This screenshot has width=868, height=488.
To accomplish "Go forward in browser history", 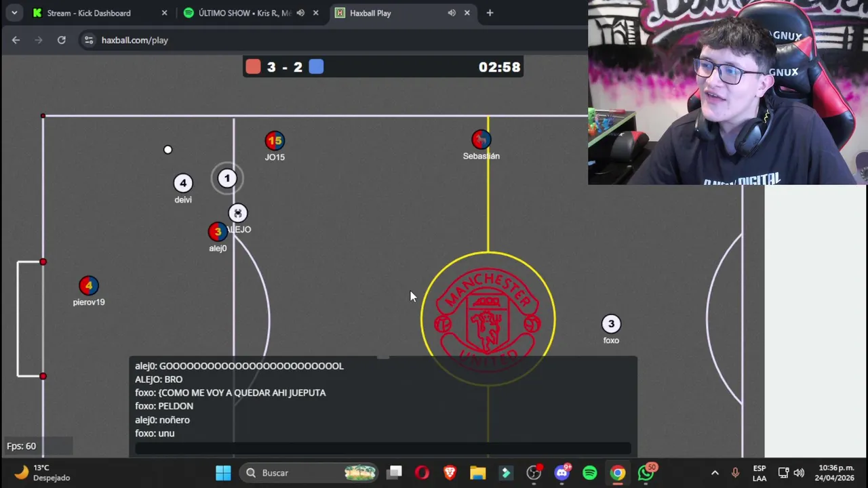I will pos(39,40).
